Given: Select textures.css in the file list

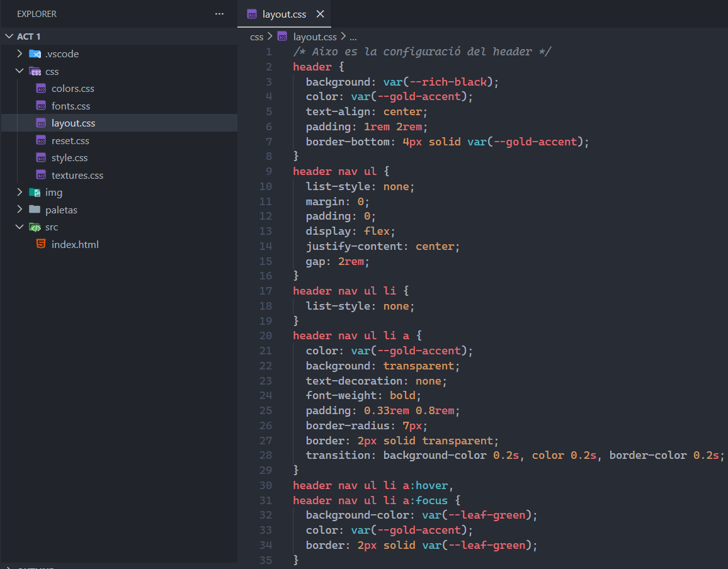Looking at the screenshot, I should coord(77,176).
